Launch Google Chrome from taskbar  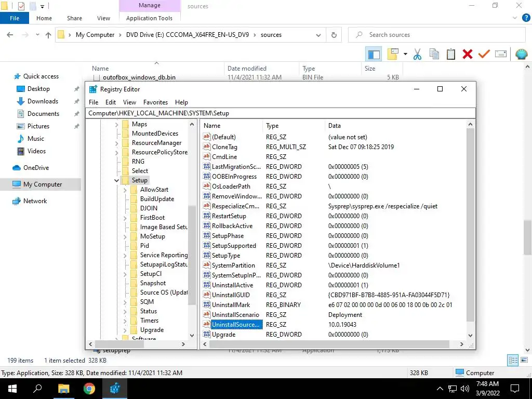(x=89, y=389)
